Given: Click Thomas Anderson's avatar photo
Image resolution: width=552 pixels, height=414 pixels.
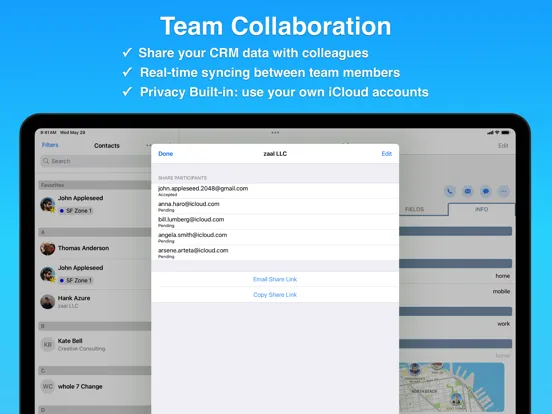Looking at the screenshot, I should click(x=48, y=249).
